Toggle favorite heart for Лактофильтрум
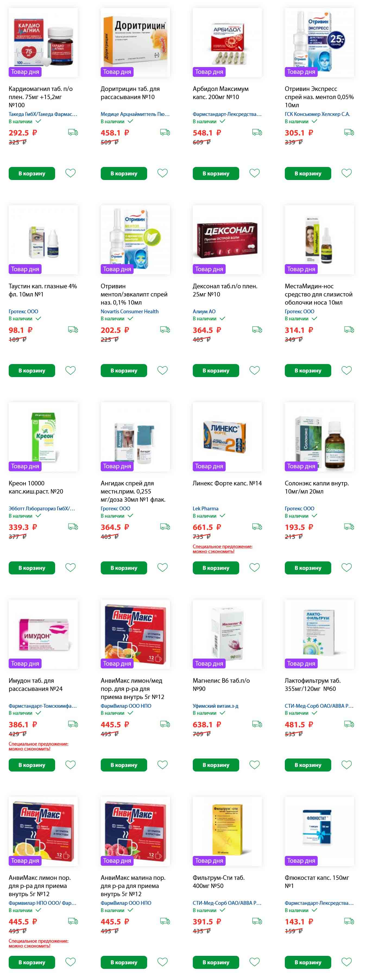 pos(346,765)
